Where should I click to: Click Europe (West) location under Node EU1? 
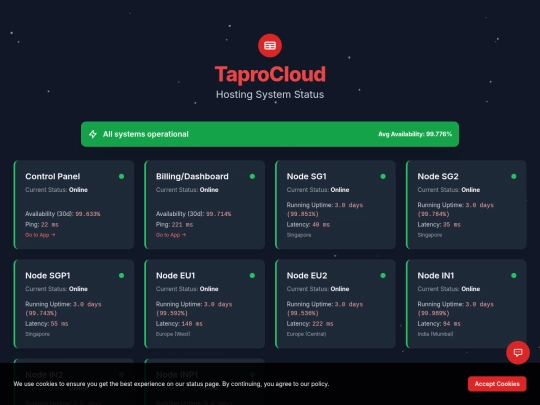pyautogui.click(x=173, y=334)
